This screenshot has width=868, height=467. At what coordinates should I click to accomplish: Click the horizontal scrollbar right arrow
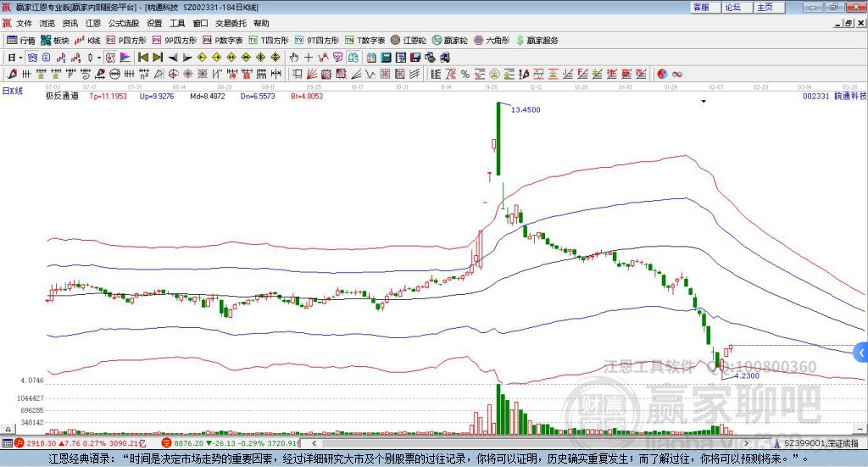tap(746, 443)
